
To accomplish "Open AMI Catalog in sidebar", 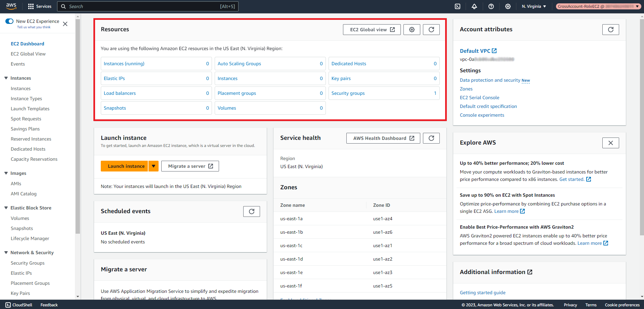I will (24, 194).
